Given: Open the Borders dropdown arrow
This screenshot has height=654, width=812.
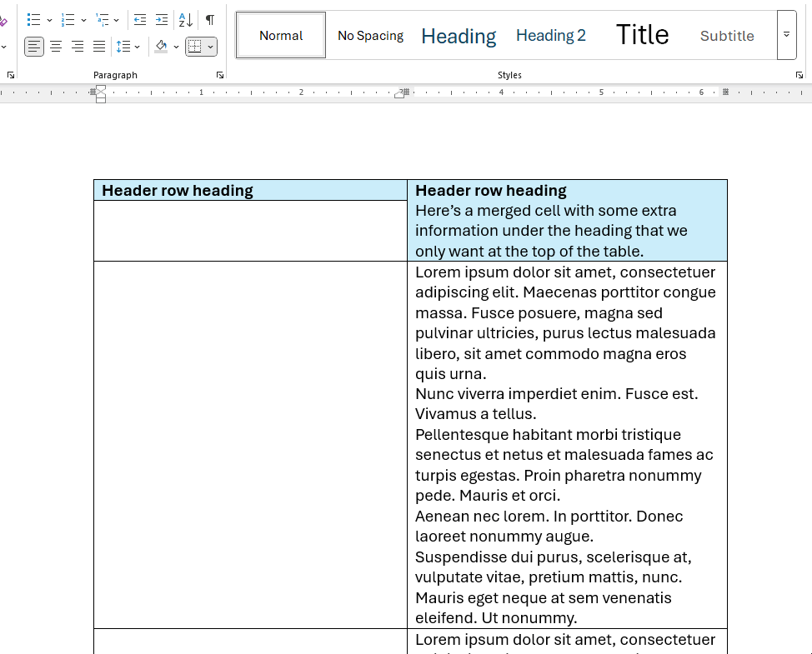Looking at the screenshot, I should point(210,47).
